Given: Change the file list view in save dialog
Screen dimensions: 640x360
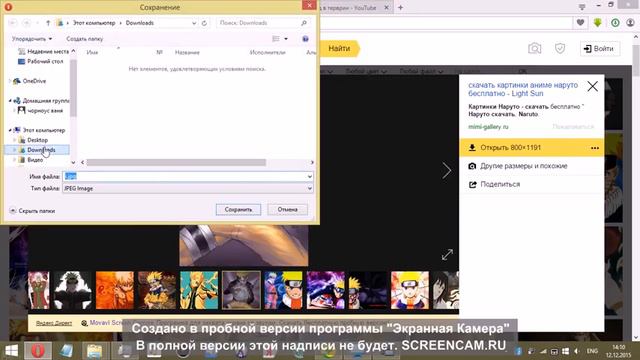Looking at the screenshot, I should 276,39.
